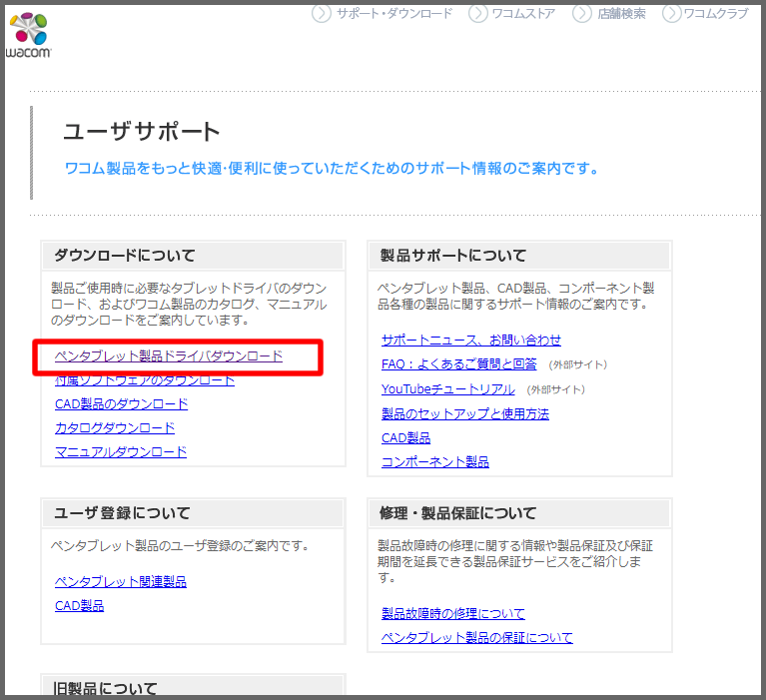Click the 修理・製品保証について section heading
Viewport: 766px width, 700px height.
click(457, 513)
